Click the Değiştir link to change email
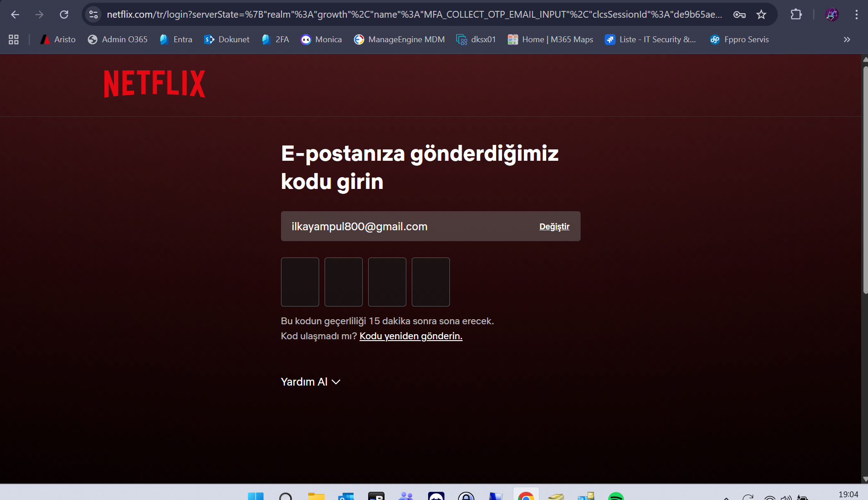Viewport: 868px width, 500px height. pos(554,226)
